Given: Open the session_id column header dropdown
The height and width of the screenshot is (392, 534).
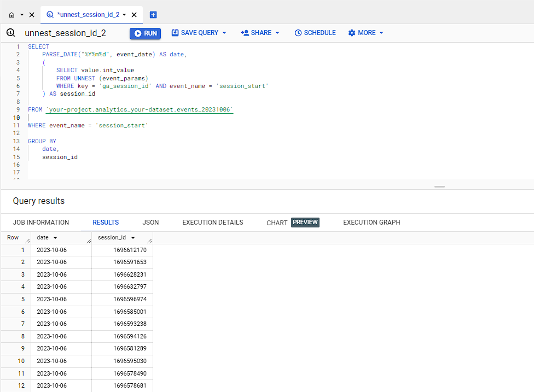Looking at the screenshot, I should (x=133, y=238).
